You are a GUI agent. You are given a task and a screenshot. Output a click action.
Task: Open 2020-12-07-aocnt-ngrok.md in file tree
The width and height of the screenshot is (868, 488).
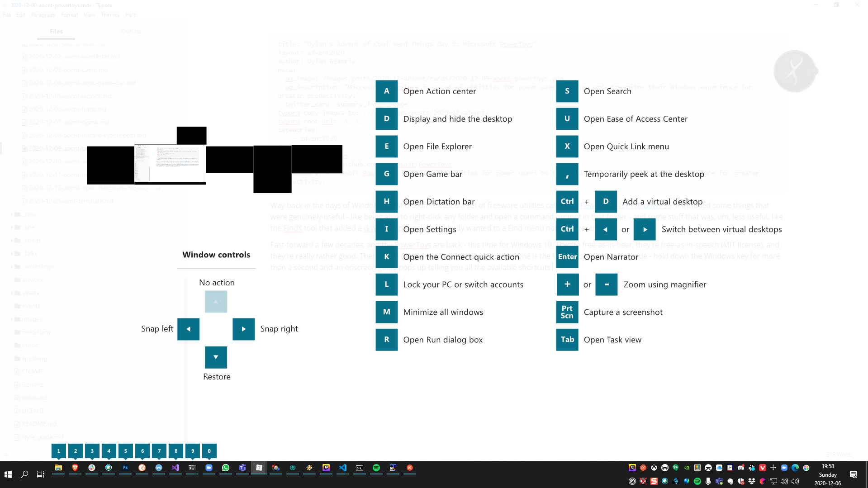pyautogui.click(x=66, y=122)
